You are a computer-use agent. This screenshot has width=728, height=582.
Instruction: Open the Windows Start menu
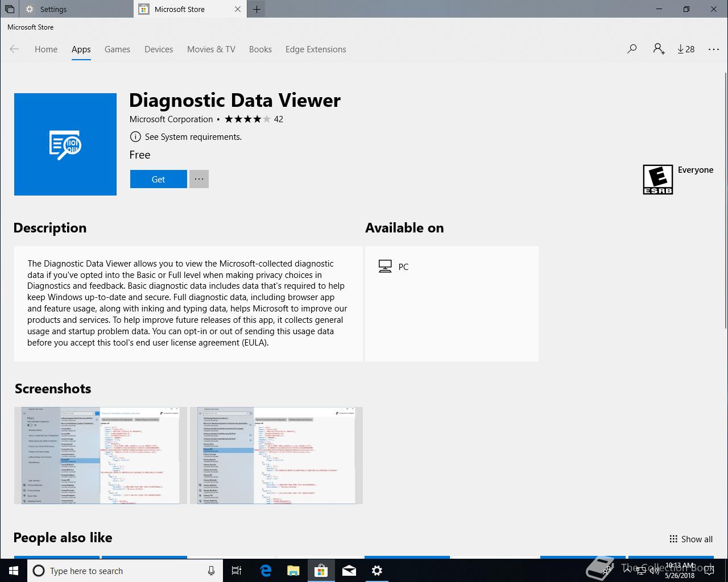pyautogui.click(x=14, y=571)
